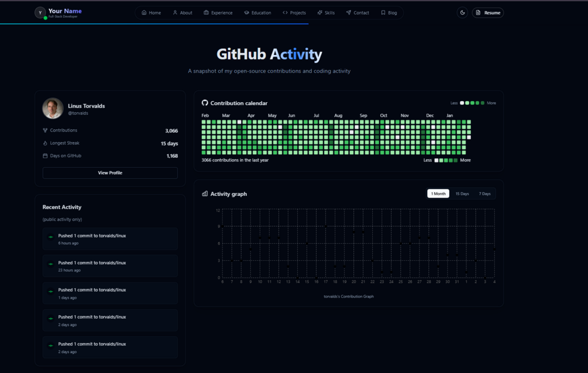Open the Education nav link

257,13
